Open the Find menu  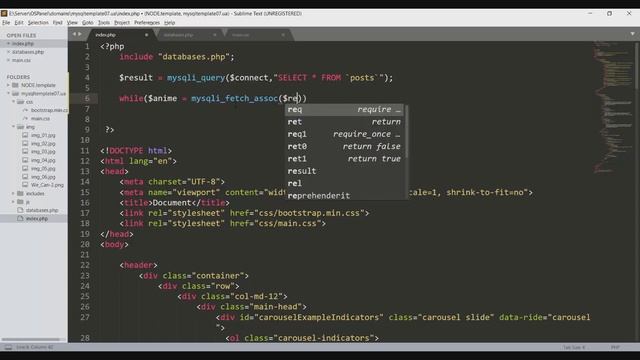[58, 23]
